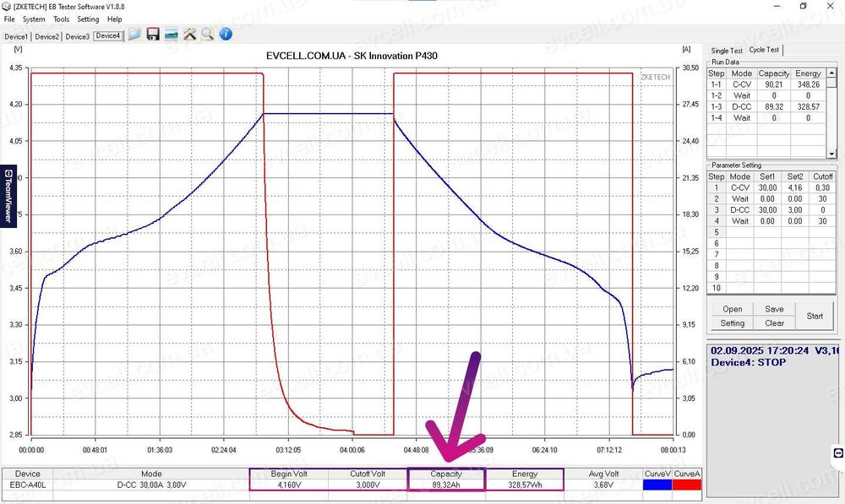Click device name EBC-A40L
The height and width of the screenshot is (504, 845).
point(28,485)
